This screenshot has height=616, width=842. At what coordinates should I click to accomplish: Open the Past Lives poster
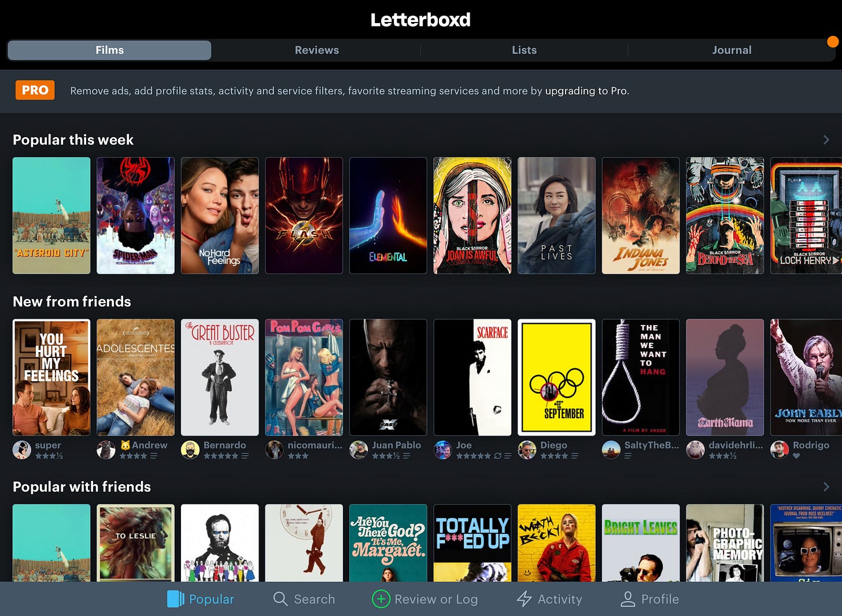tap(556, 216)
